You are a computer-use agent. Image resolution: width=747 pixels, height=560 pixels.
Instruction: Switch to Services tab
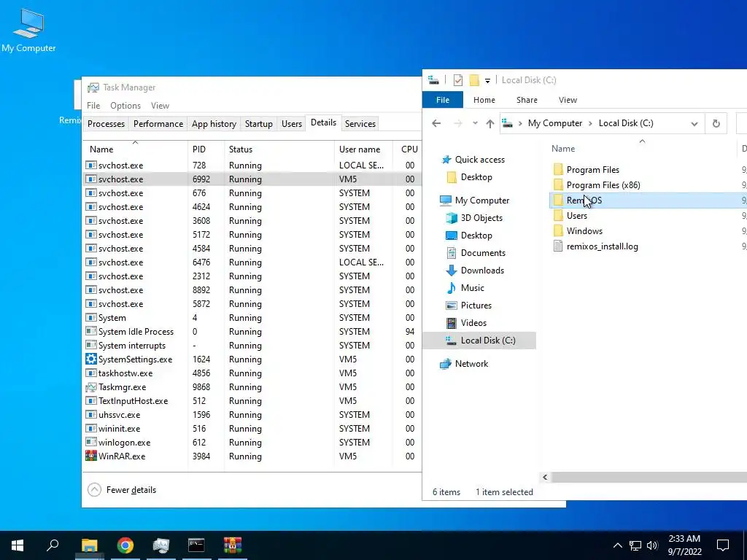coord(360,123)
